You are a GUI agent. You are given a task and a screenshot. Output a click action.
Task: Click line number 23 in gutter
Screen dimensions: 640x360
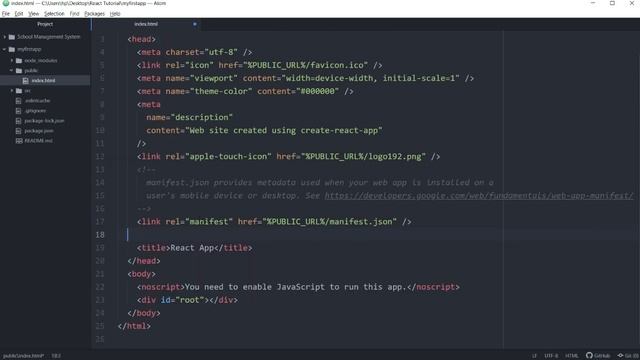100,300
